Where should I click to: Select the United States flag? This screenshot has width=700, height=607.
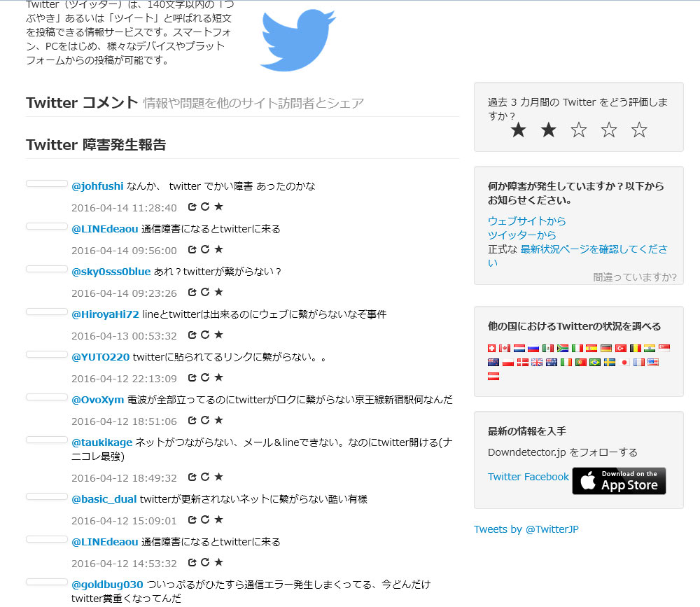653,362
